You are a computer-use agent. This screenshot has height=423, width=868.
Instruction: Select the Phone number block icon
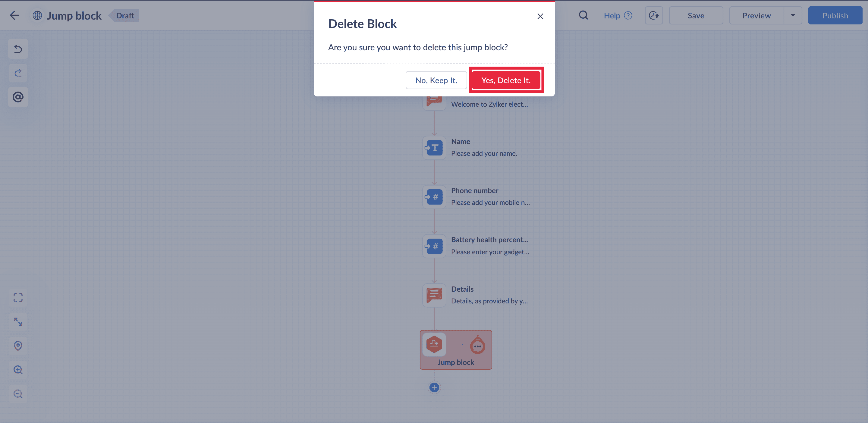pyautogui.click(x=434, y=197)
